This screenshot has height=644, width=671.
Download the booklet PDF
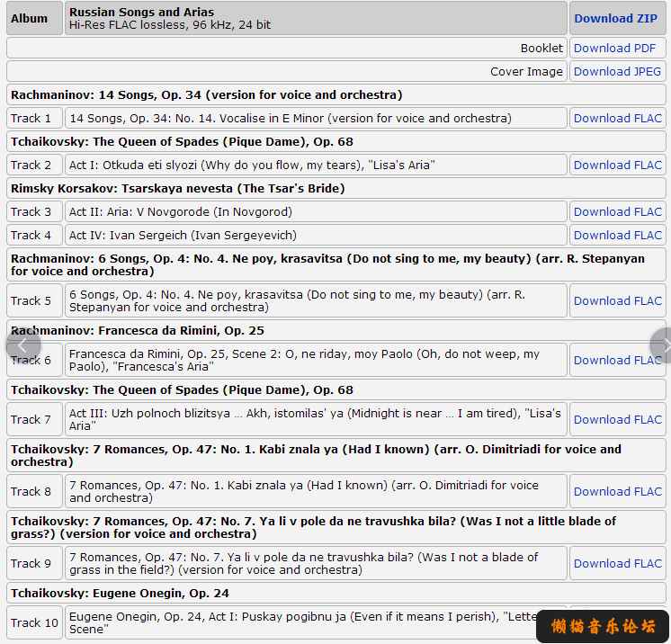pyautogui.click(x=614, y=48)
